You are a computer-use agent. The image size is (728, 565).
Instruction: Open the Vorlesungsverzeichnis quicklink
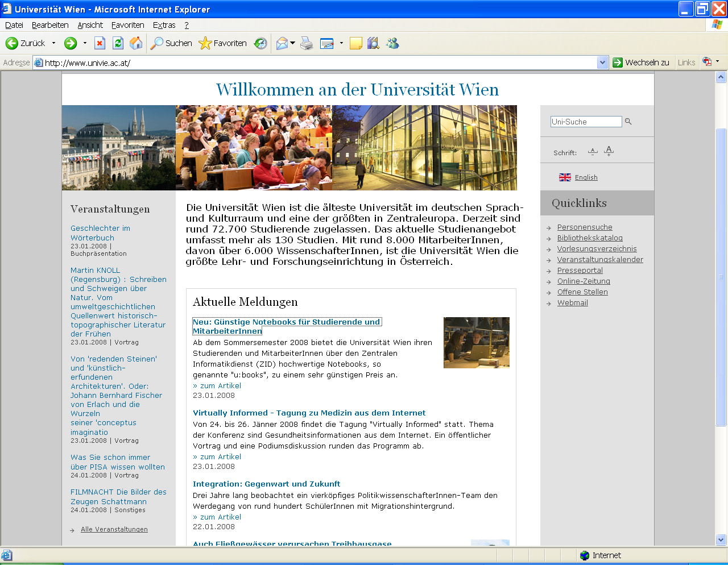click(597, 249)
